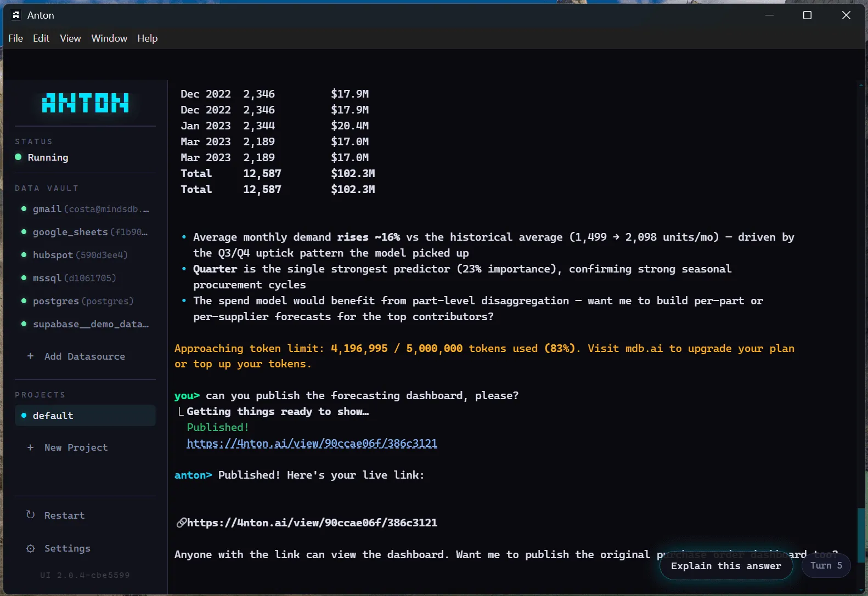Select the supabase_demo_data datasource

click(x=85, y=324)
